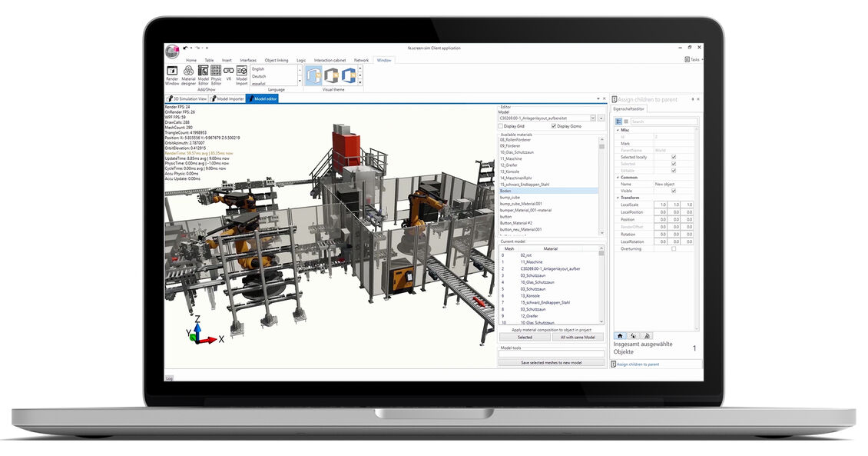The width and height of the screenshot is (868, 456).
Task: Click Save selected meshes to new model
Action: pos(552,362)
